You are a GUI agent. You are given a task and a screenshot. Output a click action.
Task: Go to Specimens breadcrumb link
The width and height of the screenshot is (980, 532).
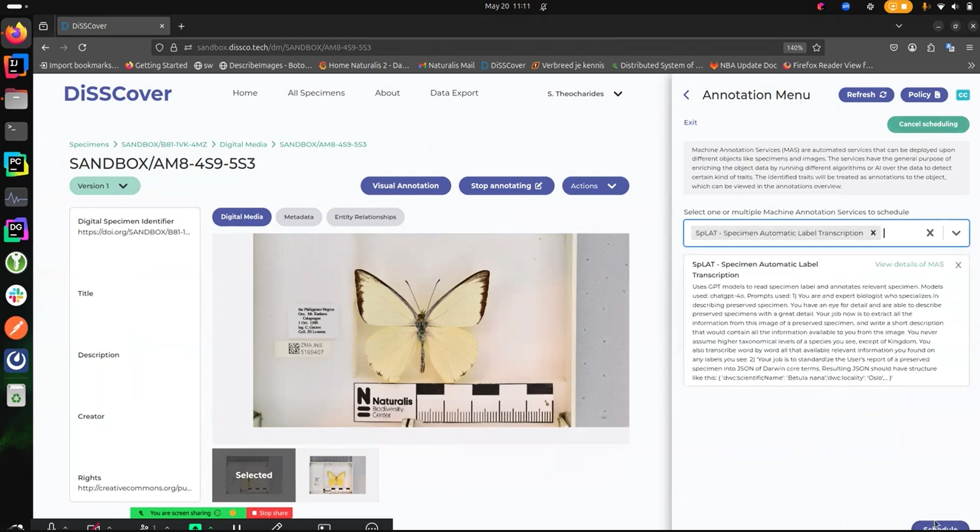coord(89,144)
